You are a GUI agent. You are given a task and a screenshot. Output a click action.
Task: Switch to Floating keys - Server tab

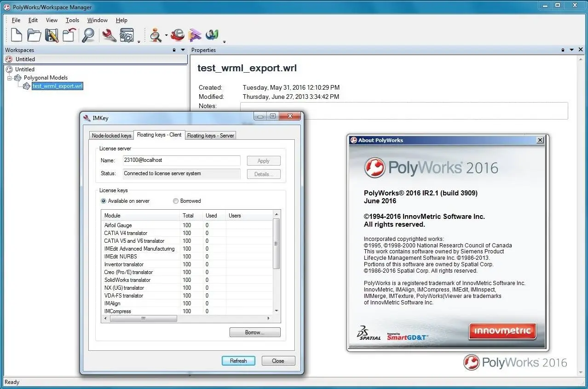(x=211, y=136)
